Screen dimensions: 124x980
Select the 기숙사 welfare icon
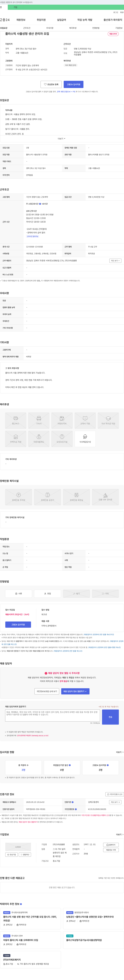coord(39,420)
